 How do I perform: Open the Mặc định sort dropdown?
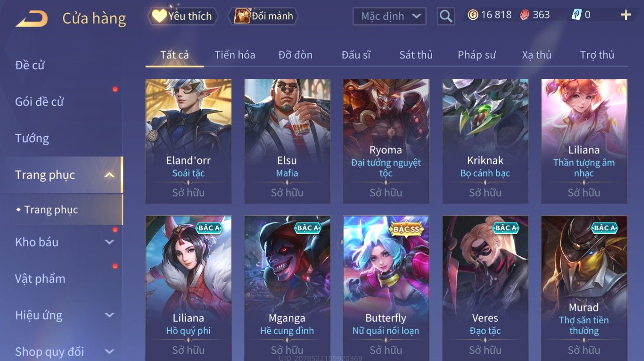[x=389, y=16]
